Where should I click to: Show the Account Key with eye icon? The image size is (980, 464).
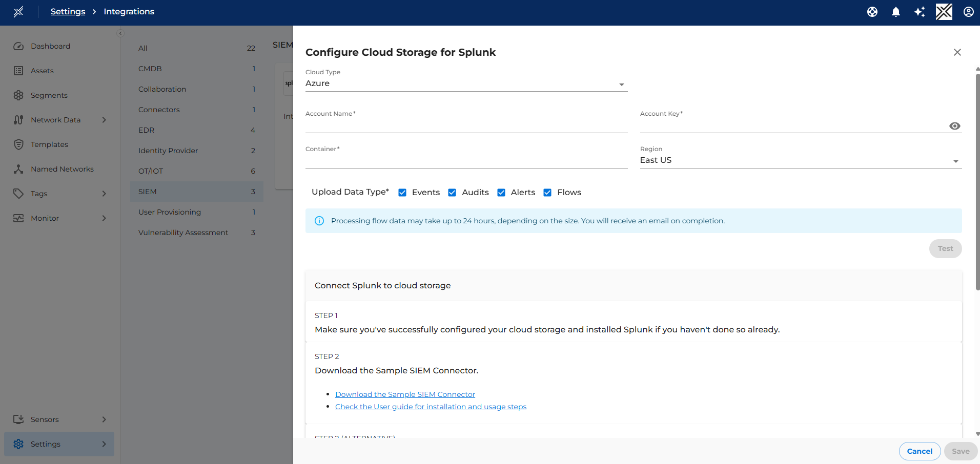[954, 126]
